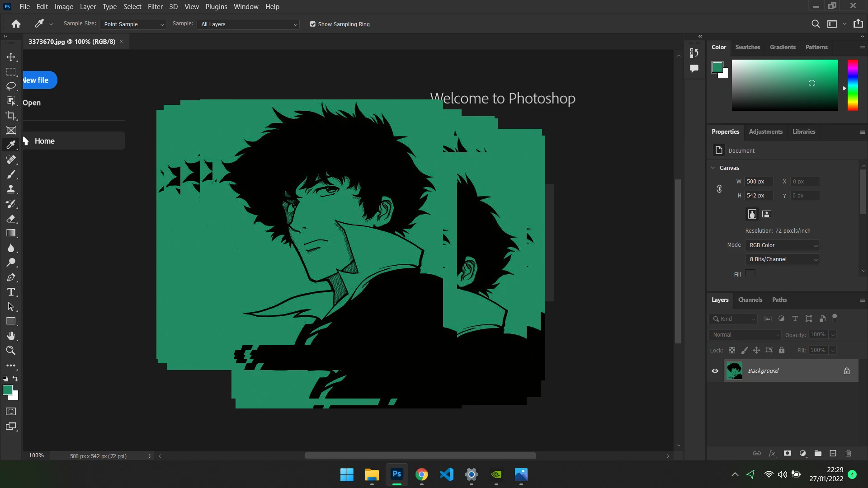The image size is (868, 488).
Task: Select the Clone Stamp tool
Action: (11, 189)
